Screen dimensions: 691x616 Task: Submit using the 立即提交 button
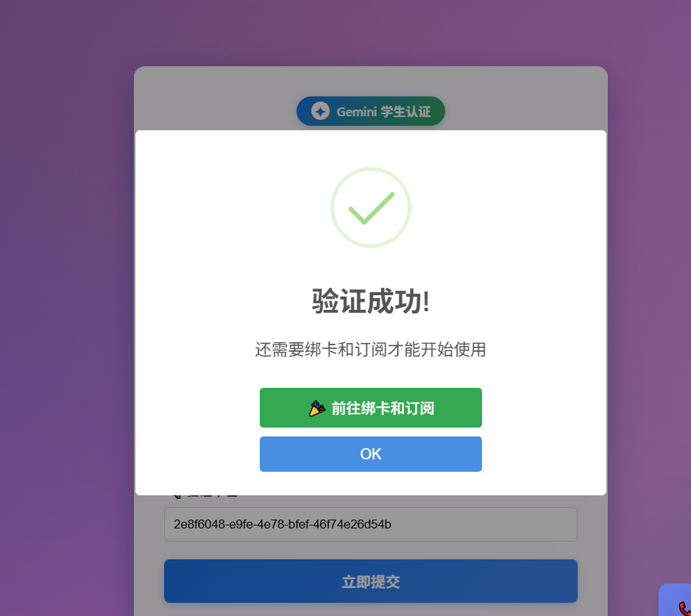tap(371, 581)
